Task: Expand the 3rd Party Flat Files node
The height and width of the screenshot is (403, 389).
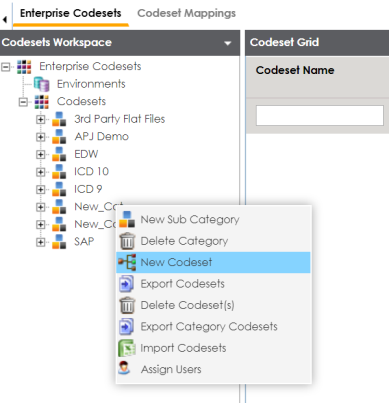Action: tap(41, 119)
